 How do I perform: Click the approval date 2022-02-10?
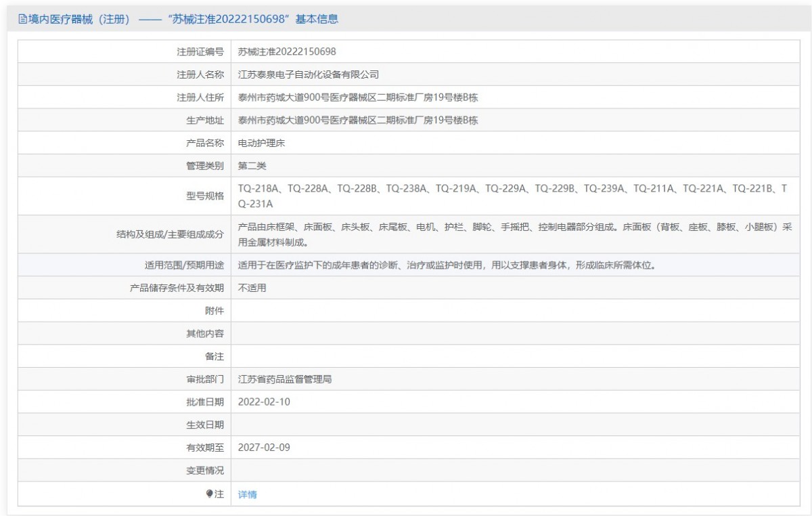click(266, 402)
